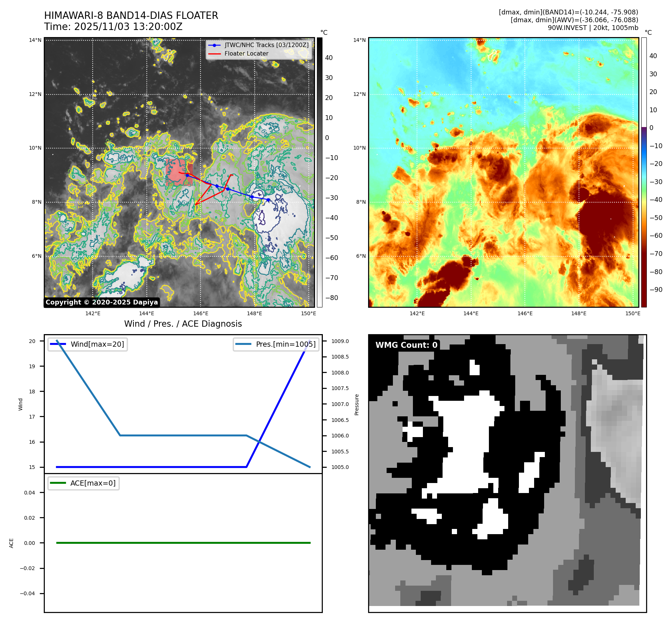
Task: Click the blue JTWC/NHC Tracks legend marker
Action: click(214, 45)
